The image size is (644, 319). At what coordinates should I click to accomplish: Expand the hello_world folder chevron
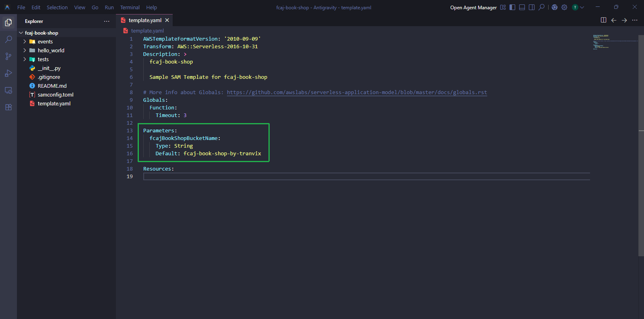coord(25,50)
